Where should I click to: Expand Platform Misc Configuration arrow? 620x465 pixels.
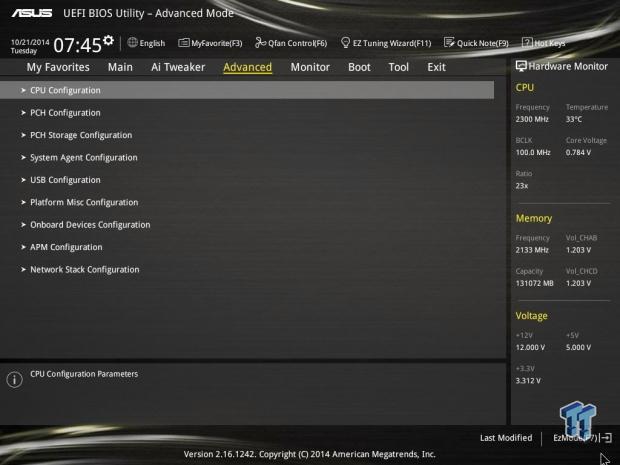coord(23,202)
